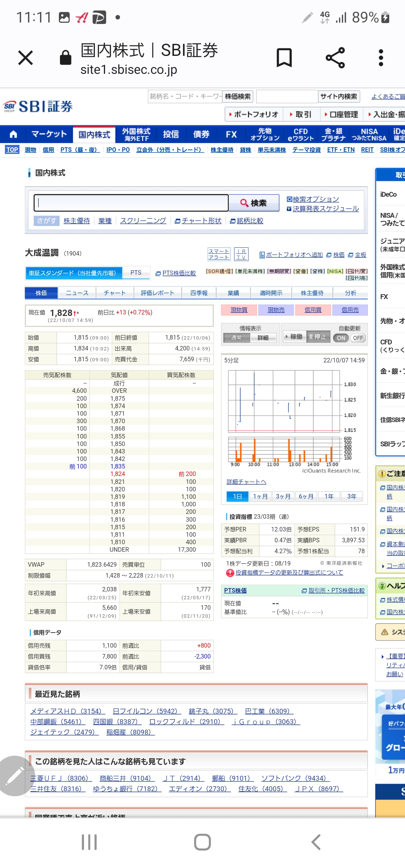405x868 pixels.
Task: Set 情報表示 to 通常
Action: pos(236,338)
